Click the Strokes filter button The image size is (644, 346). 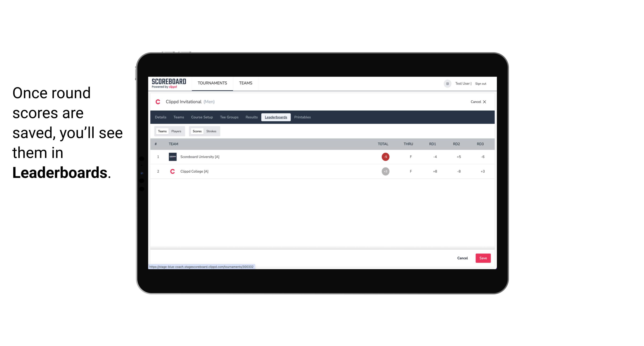coord(211,131)
